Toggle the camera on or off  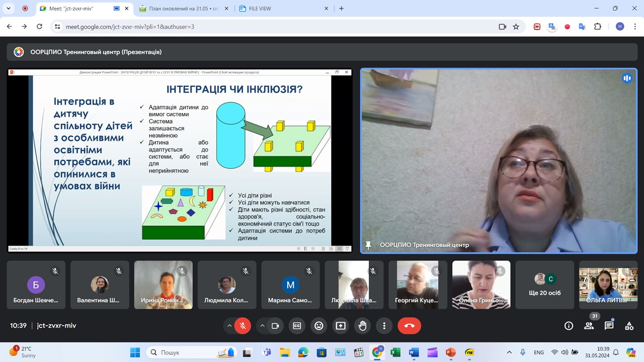tap(275, 326)
